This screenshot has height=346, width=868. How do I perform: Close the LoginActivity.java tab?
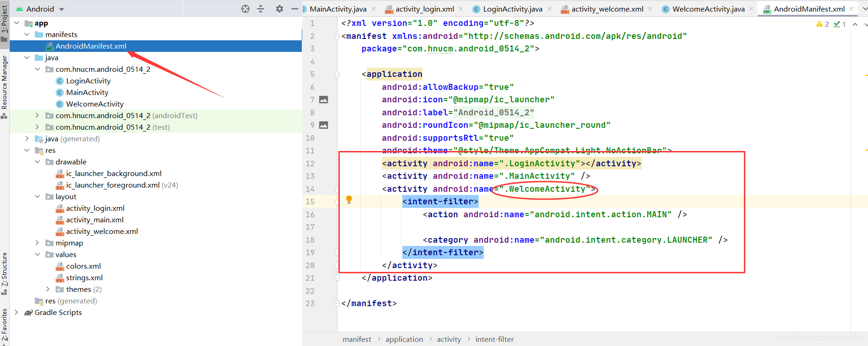pyautogui.click(x=550, y=9)
